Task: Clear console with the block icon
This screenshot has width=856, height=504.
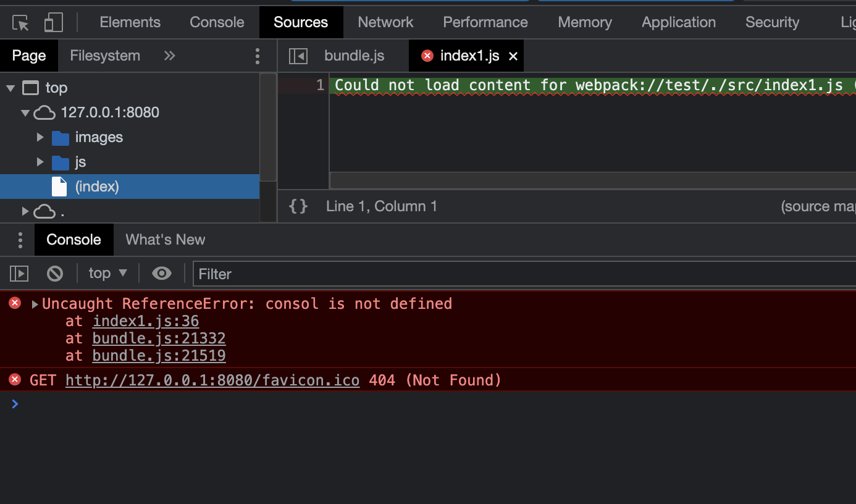Action: coord(55,273)
